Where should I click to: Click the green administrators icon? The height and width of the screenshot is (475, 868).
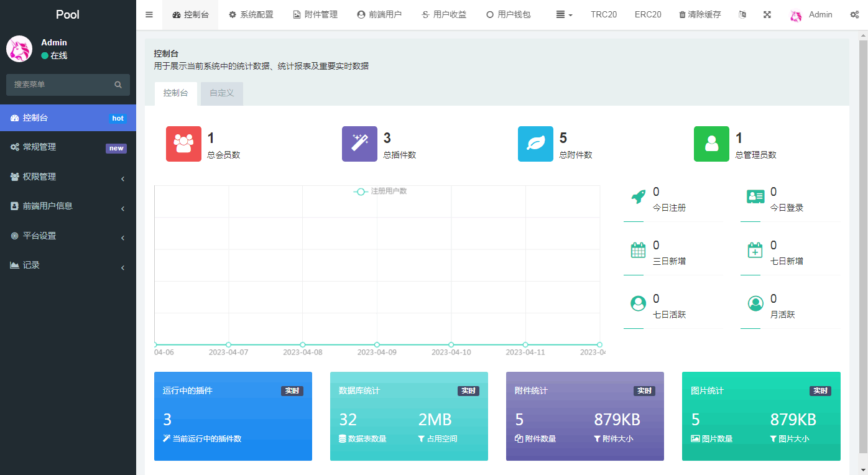(711, 144)
